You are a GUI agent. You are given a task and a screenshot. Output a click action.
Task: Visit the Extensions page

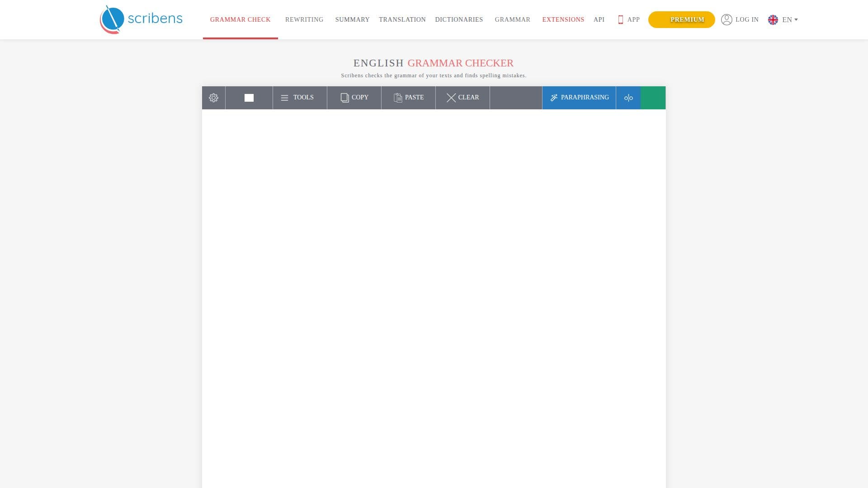(x=563, y=19)
